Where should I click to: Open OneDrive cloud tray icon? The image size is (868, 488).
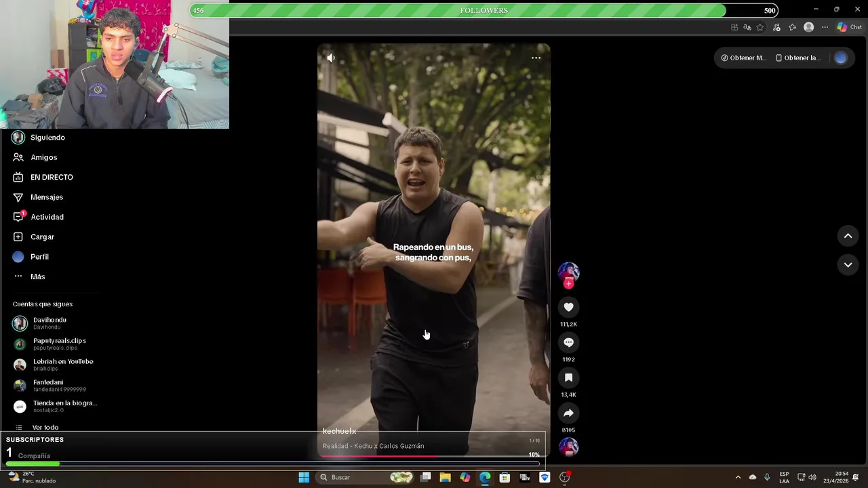753,477
